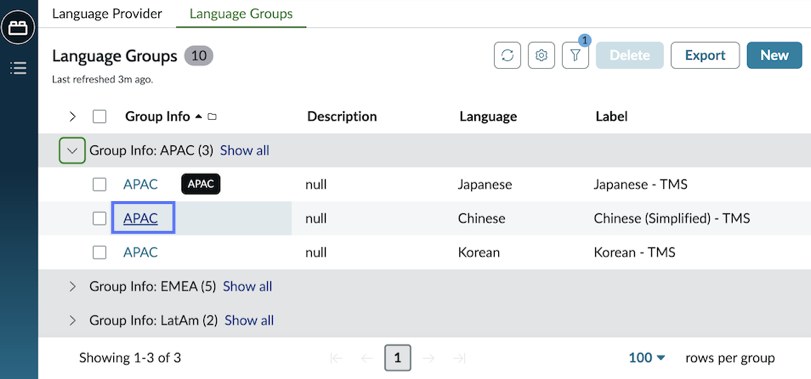
Task: Show all for EMEA group
Action: point(247,286)
